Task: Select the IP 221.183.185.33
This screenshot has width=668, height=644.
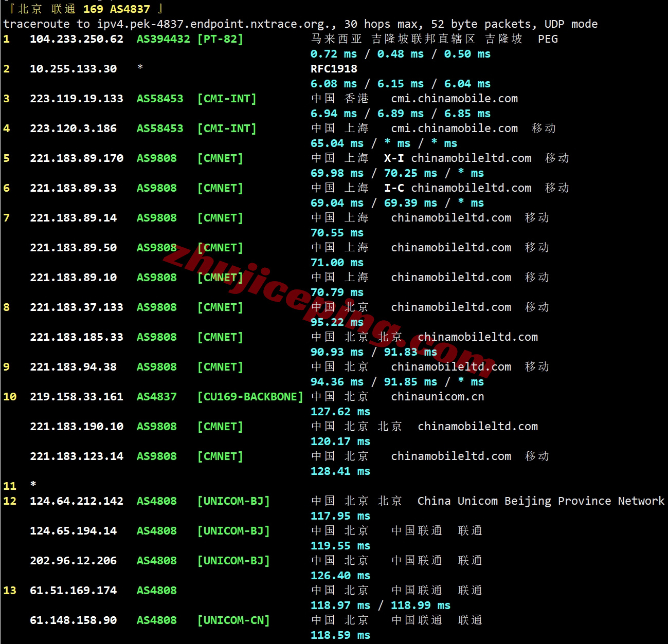Action: [77, 337]
